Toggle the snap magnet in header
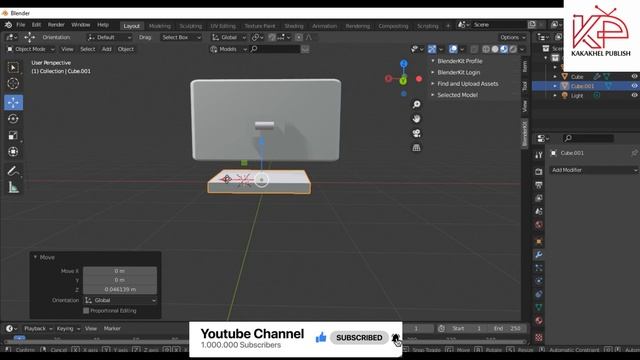This screenshot has height=360, width=640. [272, 37]
